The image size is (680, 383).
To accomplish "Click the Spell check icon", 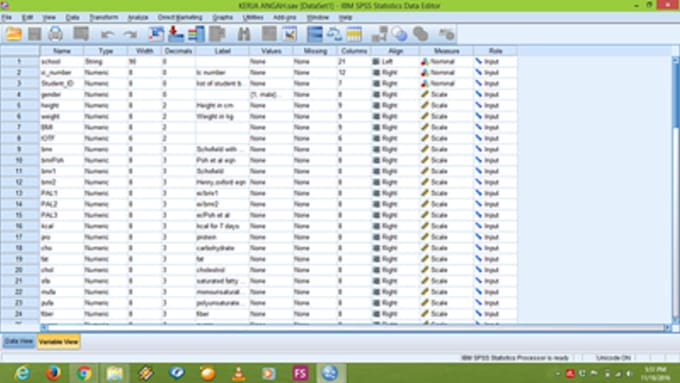I will pos(446,34).
